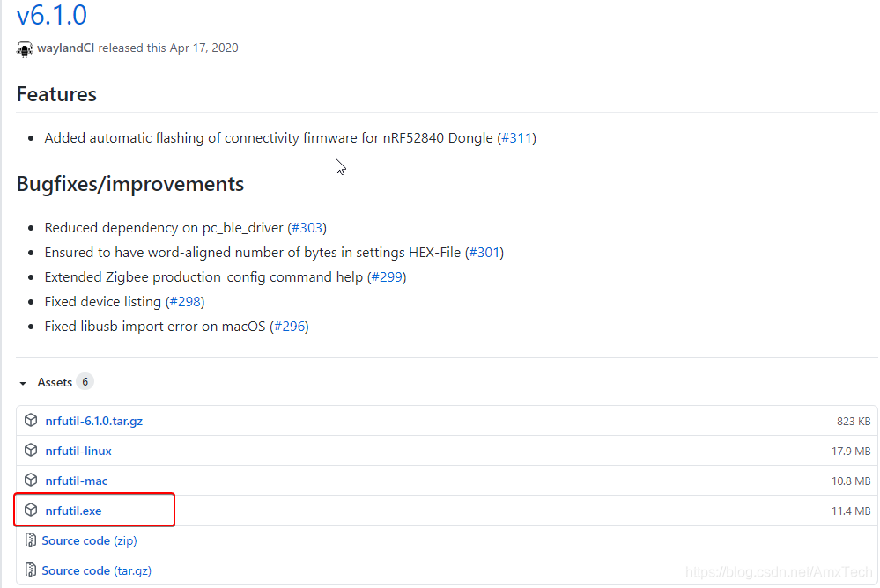The height and width of the screenshot is (588, 880).
Task: Click the 11.4 MB file size
Action: pos(851,511)
